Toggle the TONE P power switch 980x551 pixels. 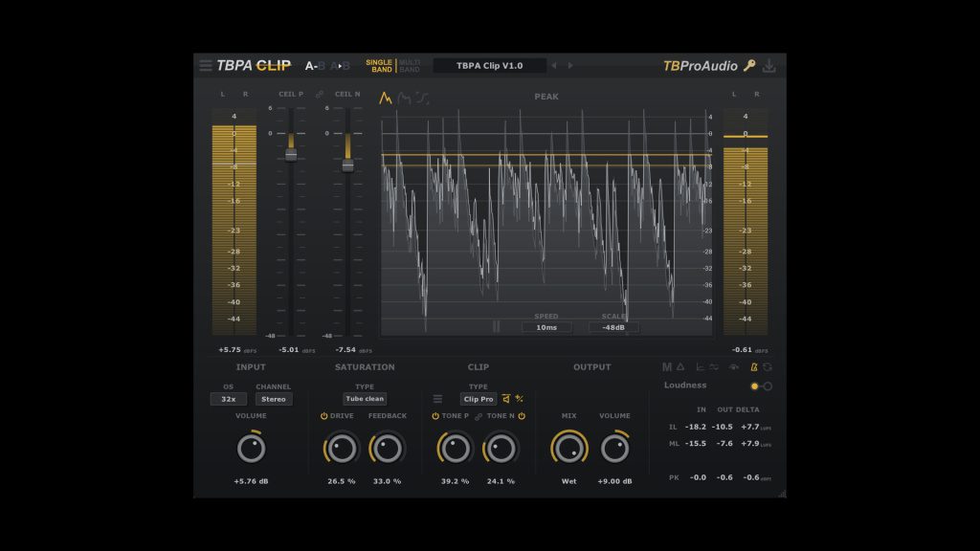point(437,415)
